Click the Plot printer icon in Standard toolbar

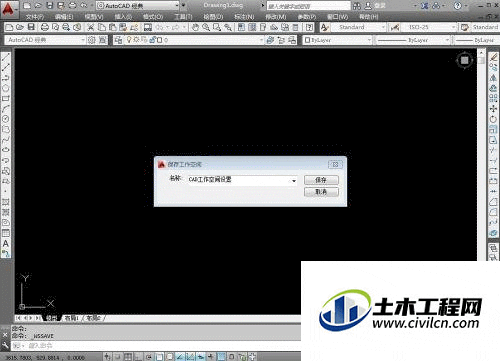tap(45, 27)
